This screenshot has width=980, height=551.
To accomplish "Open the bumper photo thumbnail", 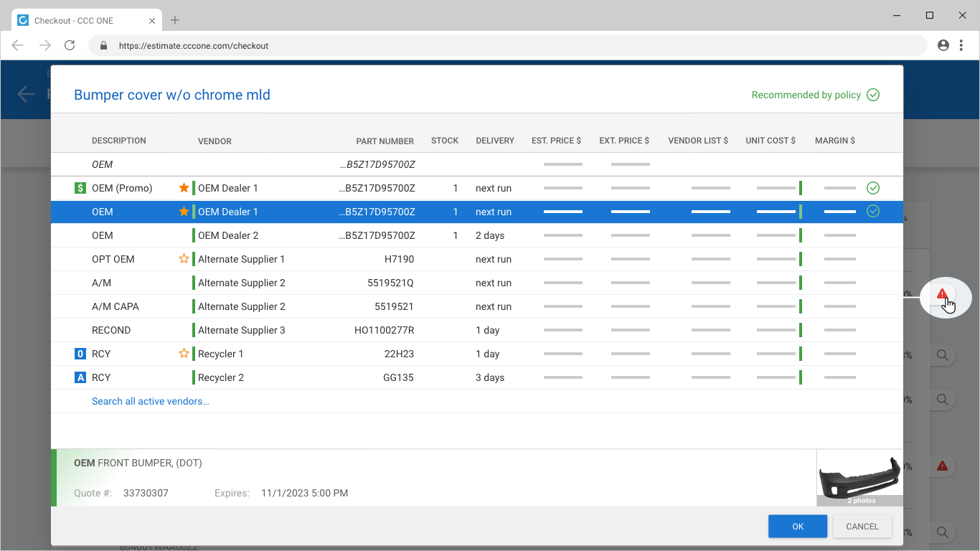I will click(x=860, y=478).
